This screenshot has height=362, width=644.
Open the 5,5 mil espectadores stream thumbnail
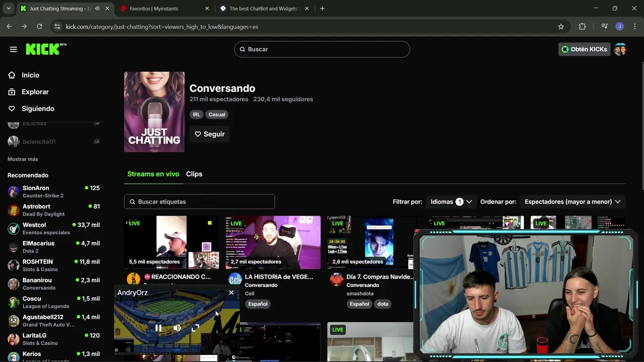[x=172, y=242]
